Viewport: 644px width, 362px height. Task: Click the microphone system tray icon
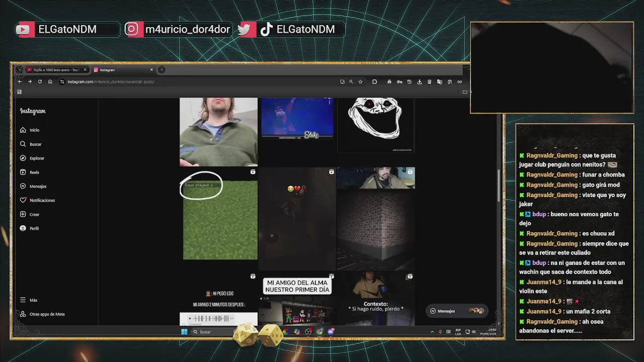tap(440, 332)
